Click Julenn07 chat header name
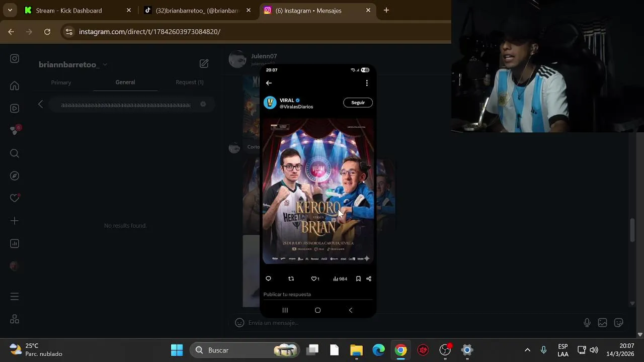644x362 pixels. click(x=264, y=56)
